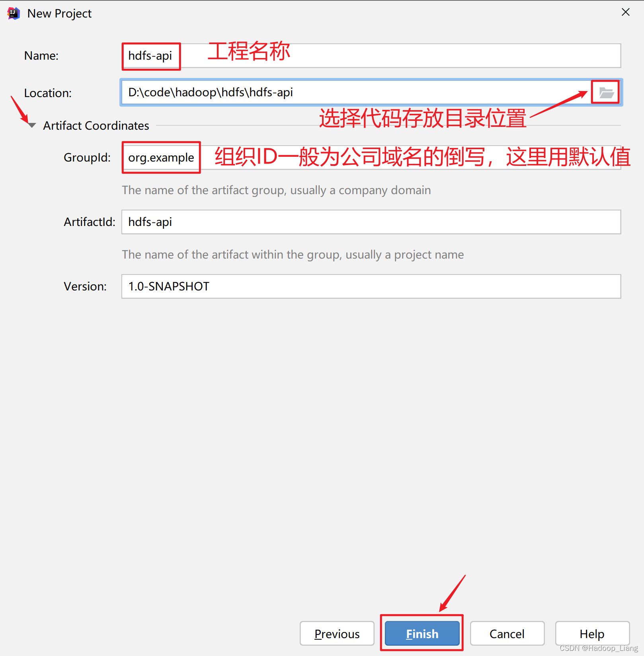
Task: Click the 'Location:' label
Action: click(48, 93)
